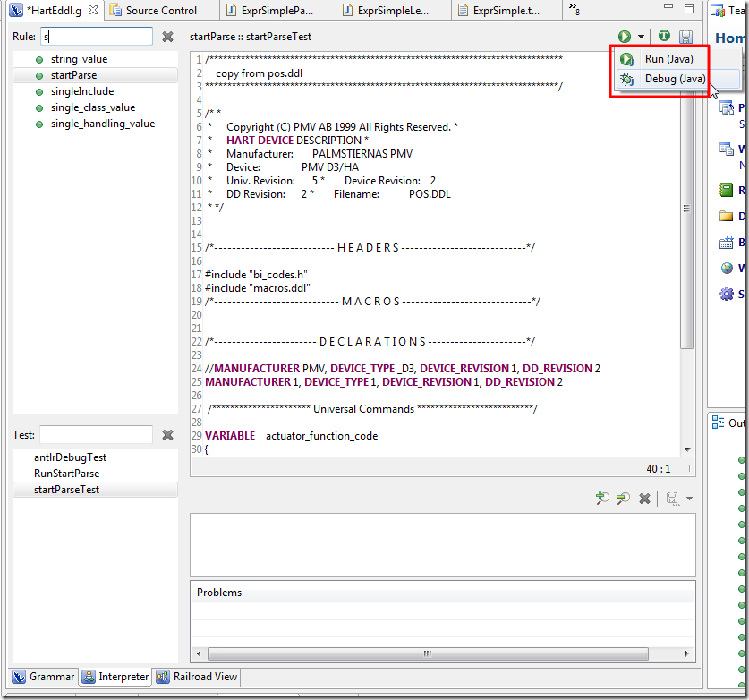Click the 'copy from pos.ddl' comment line
The image size is (749, 700).
[x=259, y=73]
